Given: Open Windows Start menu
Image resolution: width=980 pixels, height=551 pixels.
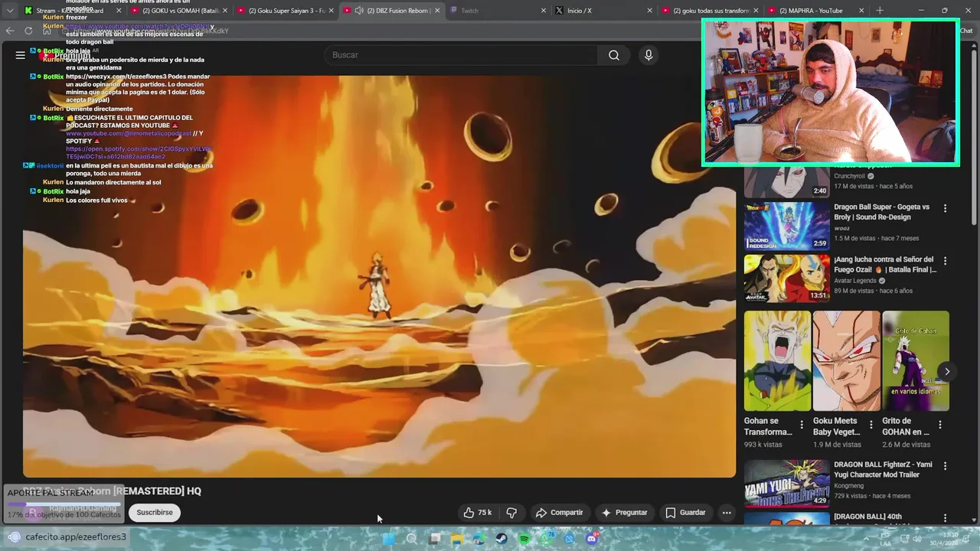Looking at the screenshot, I should point(388,539).
